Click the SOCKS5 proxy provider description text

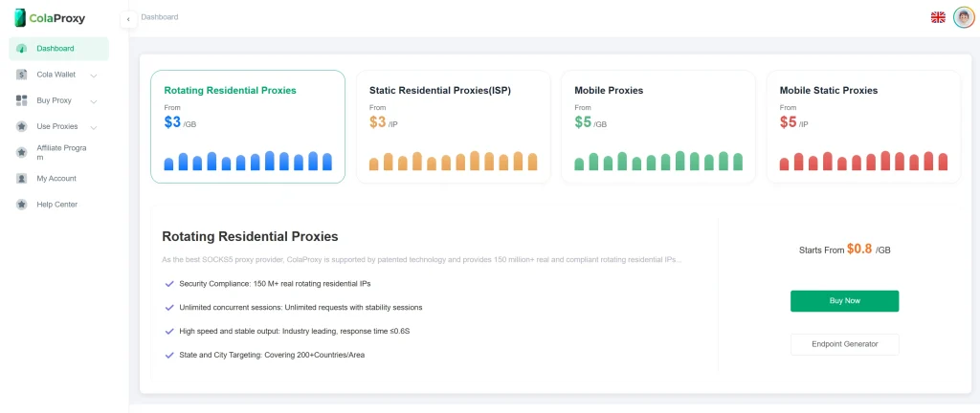coord(422,259)
